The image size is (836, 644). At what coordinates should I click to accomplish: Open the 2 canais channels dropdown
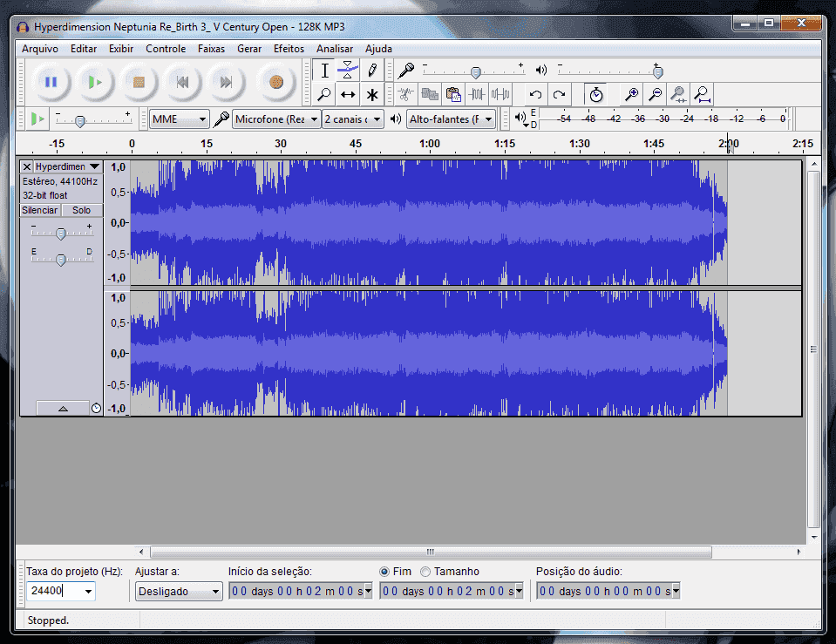(x=352, y=119)
